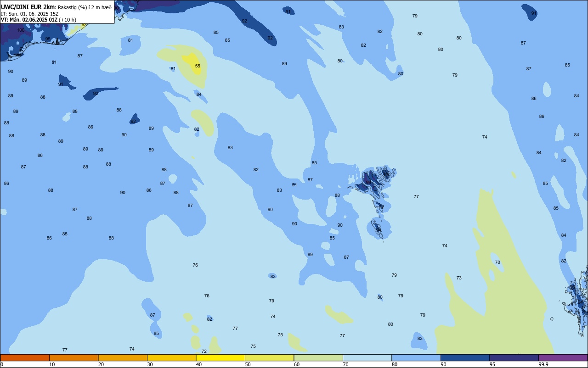Viewport: 588px width, 368px height.
Task: Pick the light green 60–70 legend swatch
Action: 318,357
